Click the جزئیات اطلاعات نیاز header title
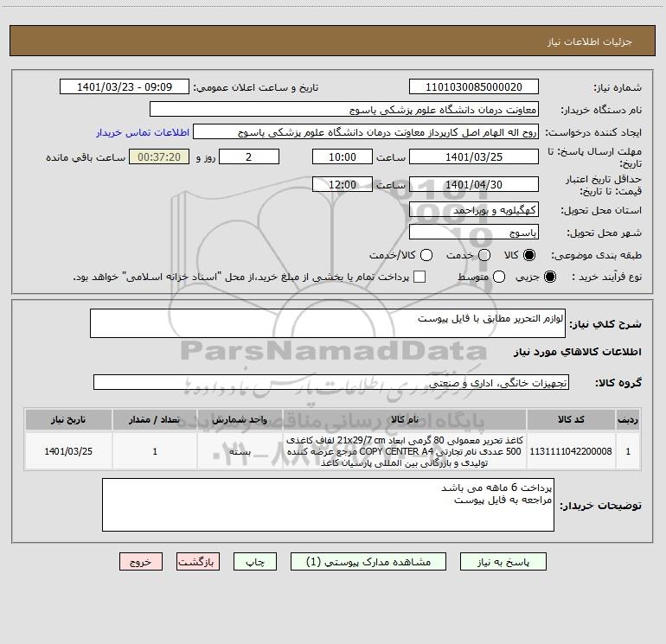The image size is (666, 644). click(x=590, y=41)
